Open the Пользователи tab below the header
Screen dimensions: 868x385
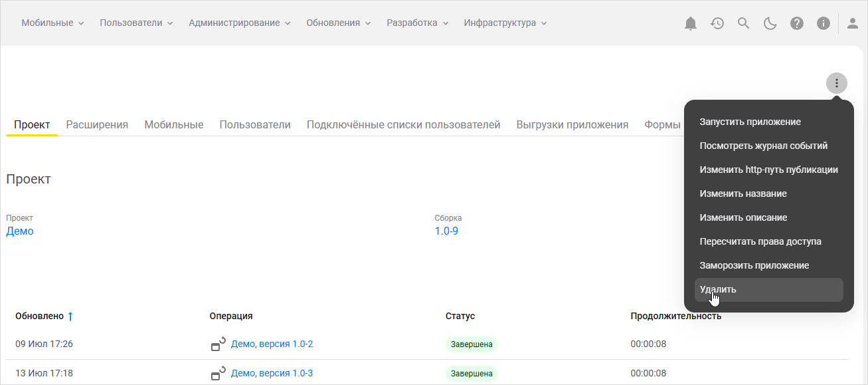(x=255, y=124)
